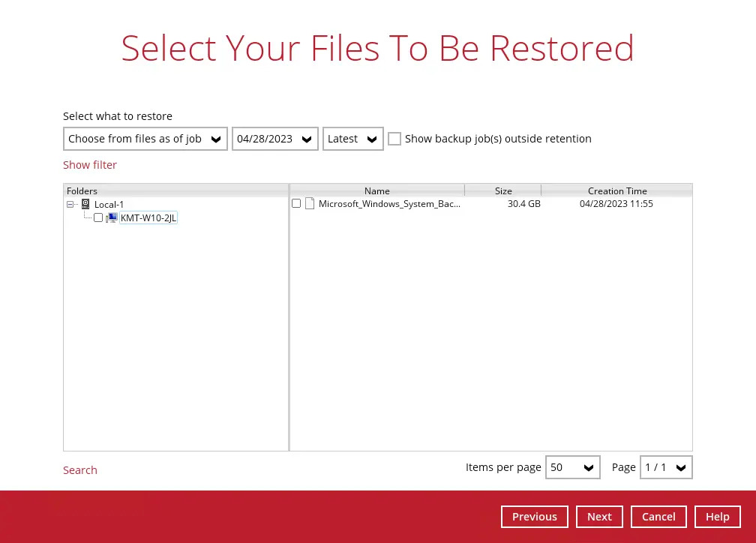Sort by Creation Time column header

(616, 190)
